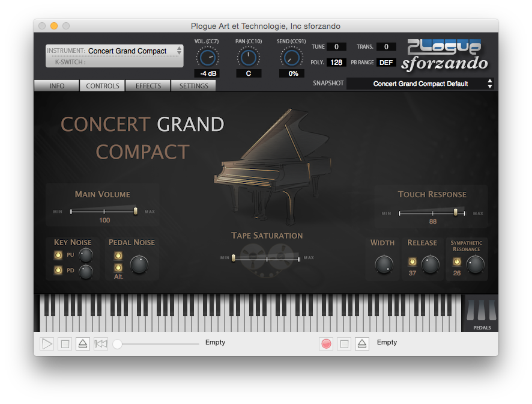Screen dimensions: 532x404
Task: Toggle the Release power switch
Action: tap(413, 262)
